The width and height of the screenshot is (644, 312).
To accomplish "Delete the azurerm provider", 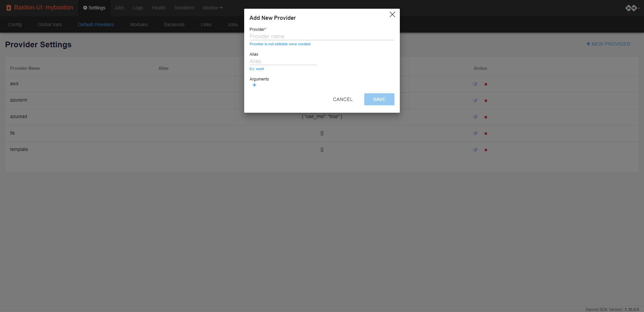I will pos(486,101).
